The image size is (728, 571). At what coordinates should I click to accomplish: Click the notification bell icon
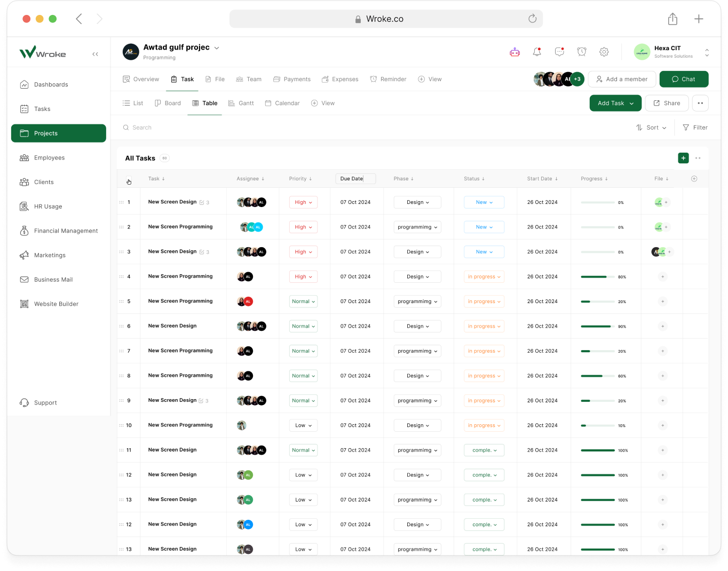(x=537, y=52)
